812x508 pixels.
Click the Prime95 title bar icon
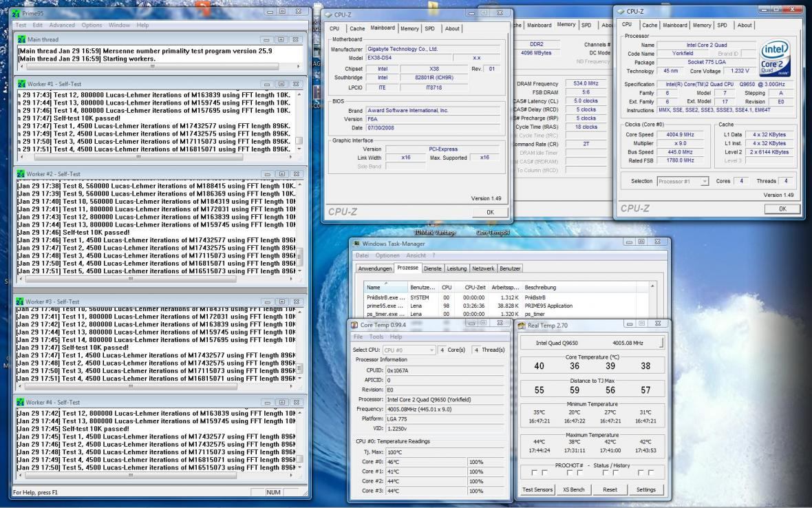(x=16, y=13)
